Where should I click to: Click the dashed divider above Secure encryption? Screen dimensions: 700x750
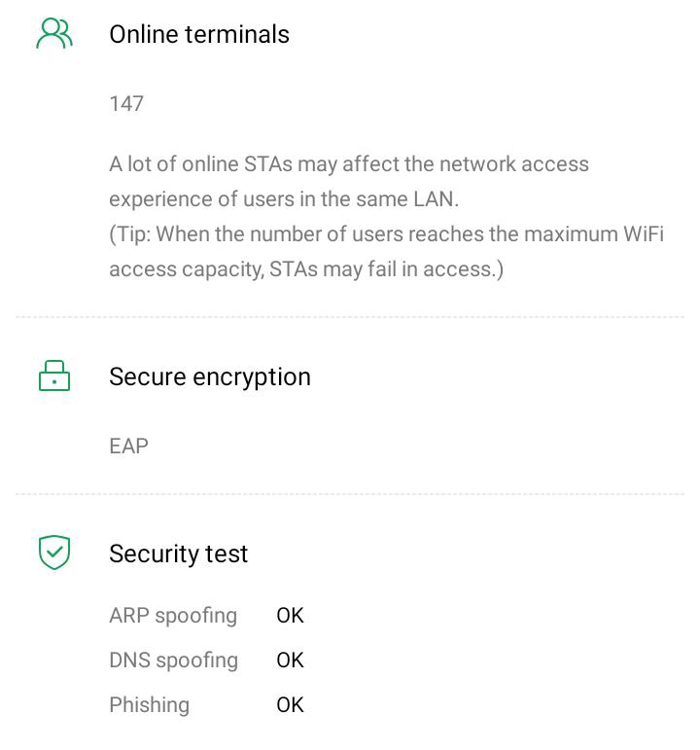[x=350, y=317]
